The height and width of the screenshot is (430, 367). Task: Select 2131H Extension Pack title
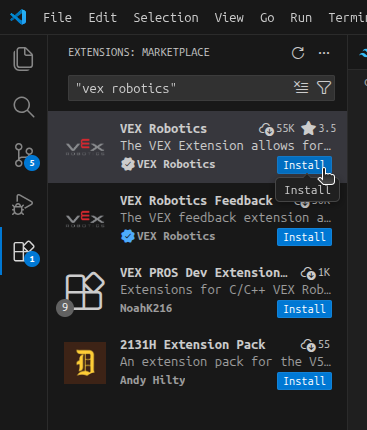click(193, 345)
